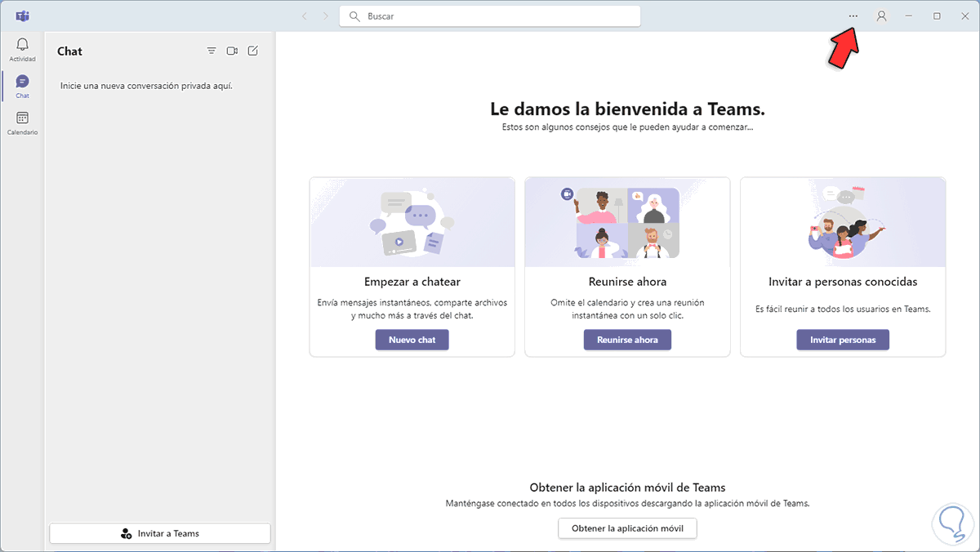Click 'Inicie una nueva conversación privada aquí' text

coord(146,85)
